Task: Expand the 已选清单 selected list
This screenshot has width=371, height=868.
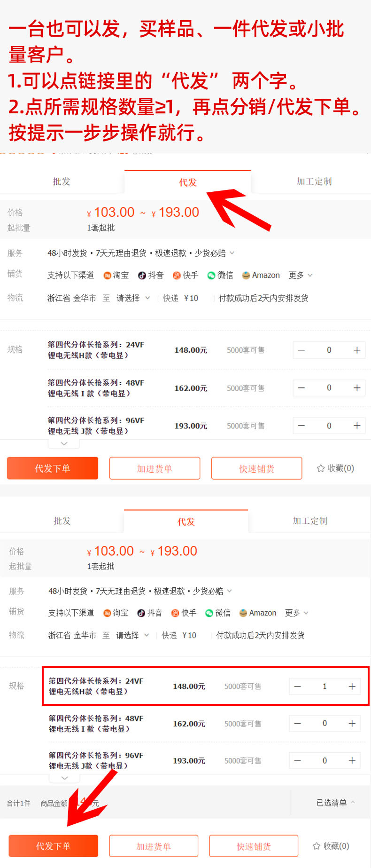Action: (335, 803)
